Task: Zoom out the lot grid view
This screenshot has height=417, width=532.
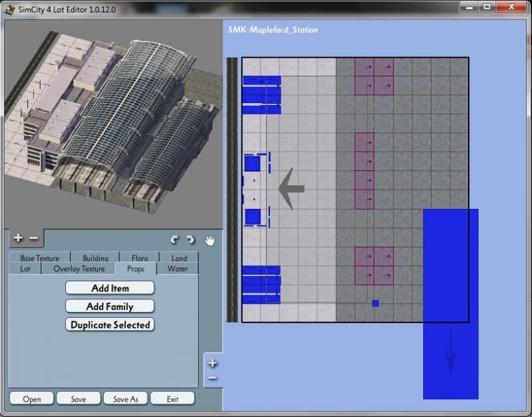Action: pyautogui.click(x=213, y=378)
